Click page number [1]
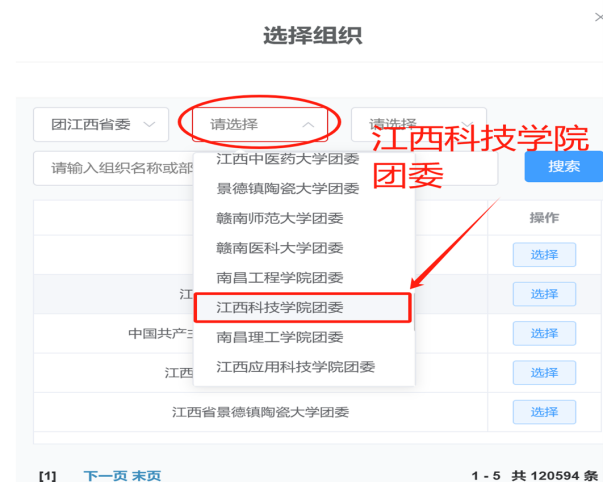603x482 pixels. point(47,476)
